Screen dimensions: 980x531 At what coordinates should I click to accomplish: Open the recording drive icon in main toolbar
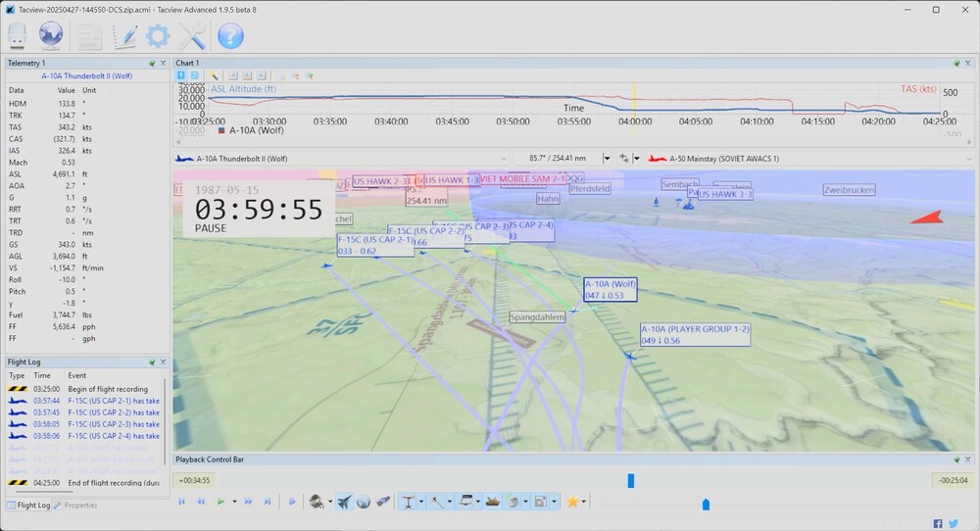17,36
